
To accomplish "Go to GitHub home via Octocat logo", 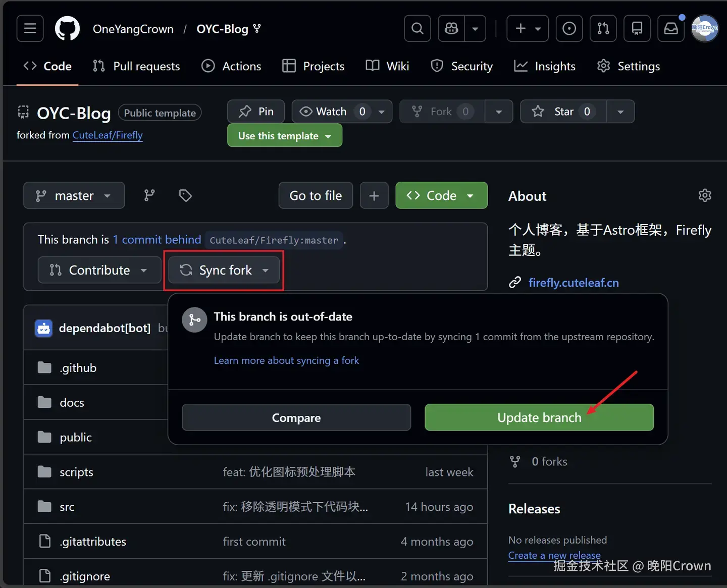I will pos(67,28).
